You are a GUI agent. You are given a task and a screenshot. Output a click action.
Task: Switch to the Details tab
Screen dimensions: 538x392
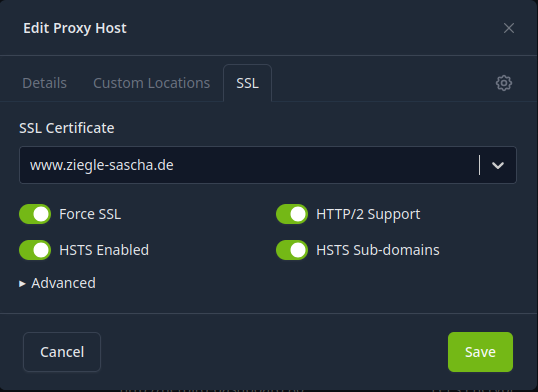[x=45, y=83]
